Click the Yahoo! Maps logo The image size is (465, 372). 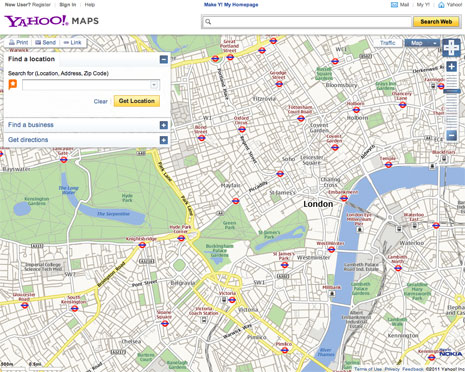[x=51, y=21]
